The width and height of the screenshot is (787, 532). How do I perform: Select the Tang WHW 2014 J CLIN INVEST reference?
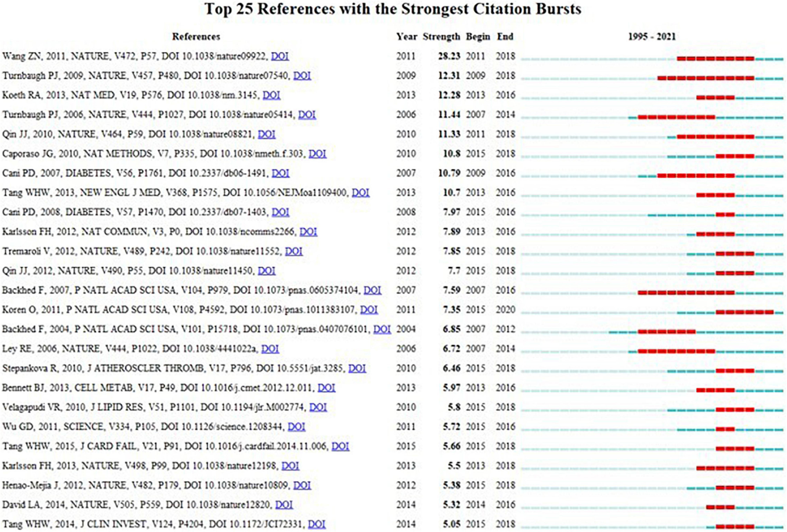click(x=153, y=524)
